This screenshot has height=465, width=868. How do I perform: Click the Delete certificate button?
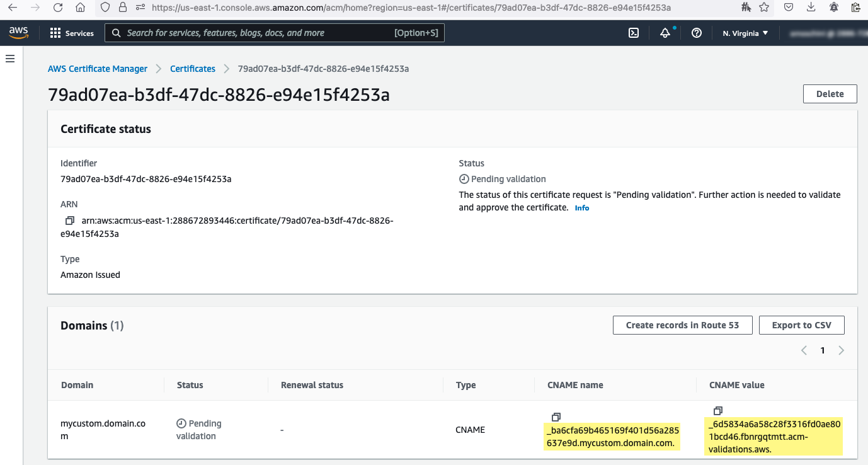(x=830, y=94)
